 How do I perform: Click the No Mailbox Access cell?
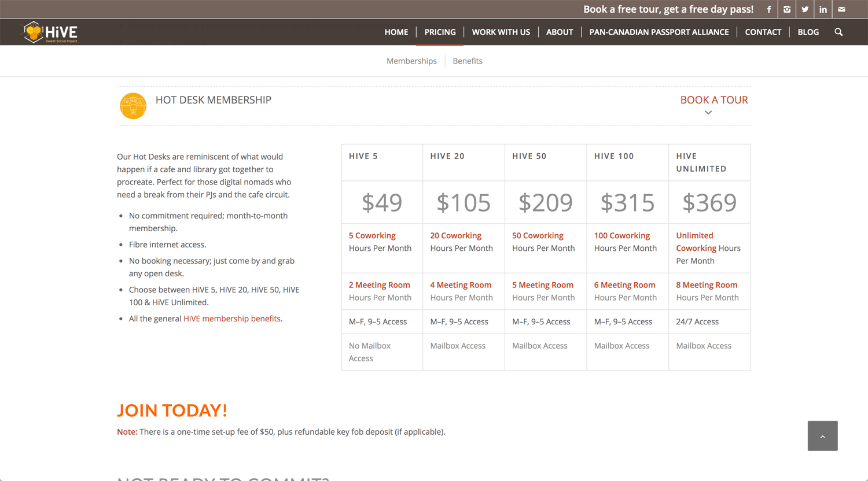(382, 352)
